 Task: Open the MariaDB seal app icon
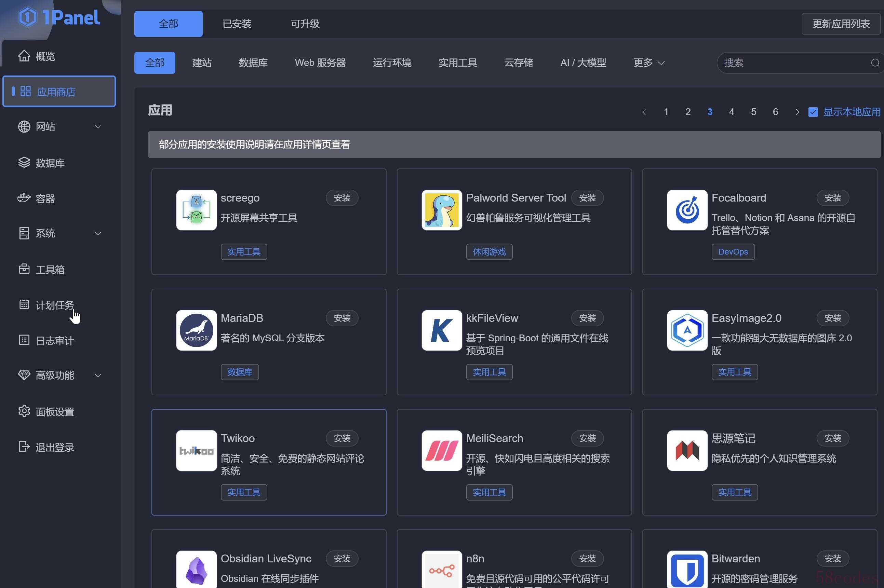click(196, 330)
